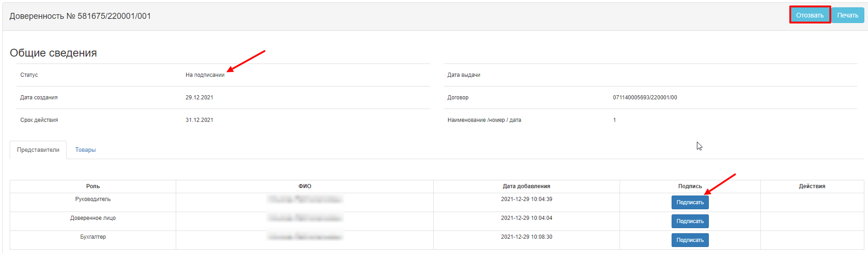Click the creation date 29.12.2021
The image size is (868, 253).
pos(199,98)
